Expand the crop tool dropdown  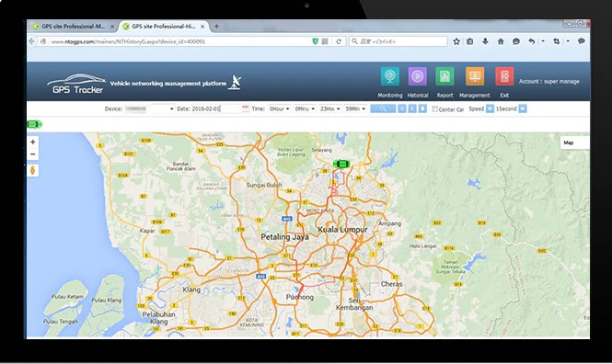click(x=568, y=41)
